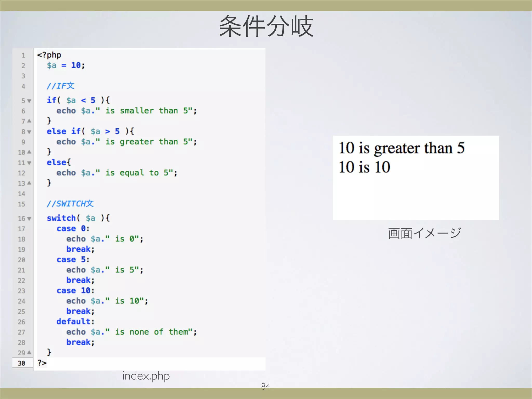Click the fold-end arrow at line 29
532x399 pixels.
(x=29, y=353)
